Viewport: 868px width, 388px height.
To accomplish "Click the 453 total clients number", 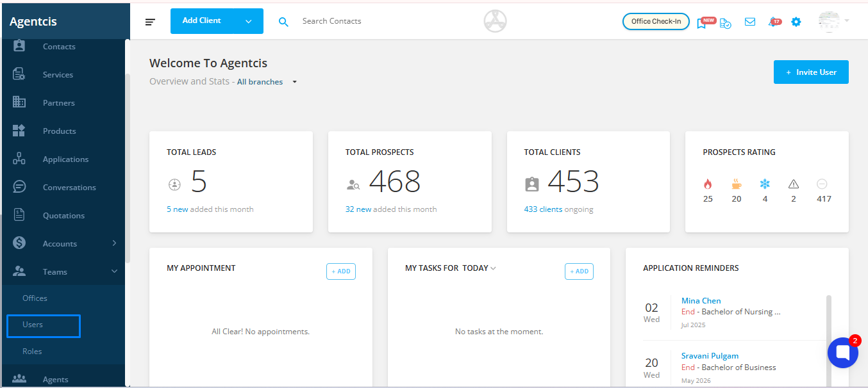I will [573, 182].
